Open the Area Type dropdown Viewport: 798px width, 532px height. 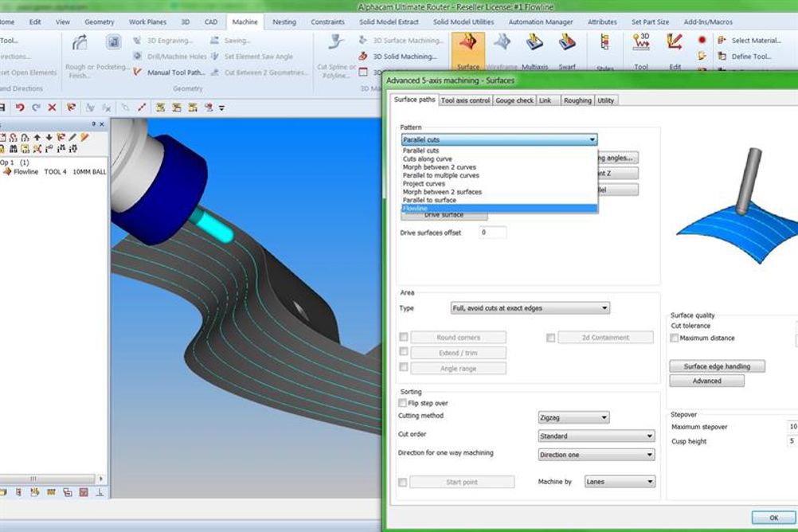click(530, 308)
